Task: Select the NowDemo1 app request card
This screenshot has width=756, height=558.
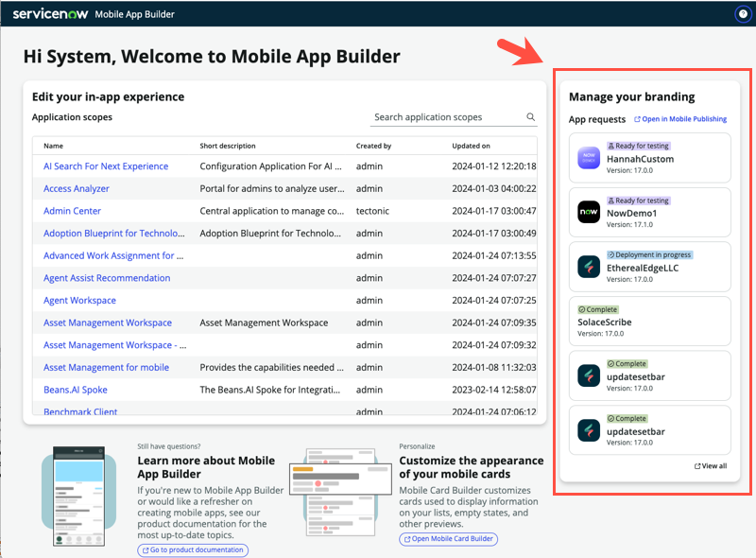Action: pyautogui.click(x=650, y=213)
